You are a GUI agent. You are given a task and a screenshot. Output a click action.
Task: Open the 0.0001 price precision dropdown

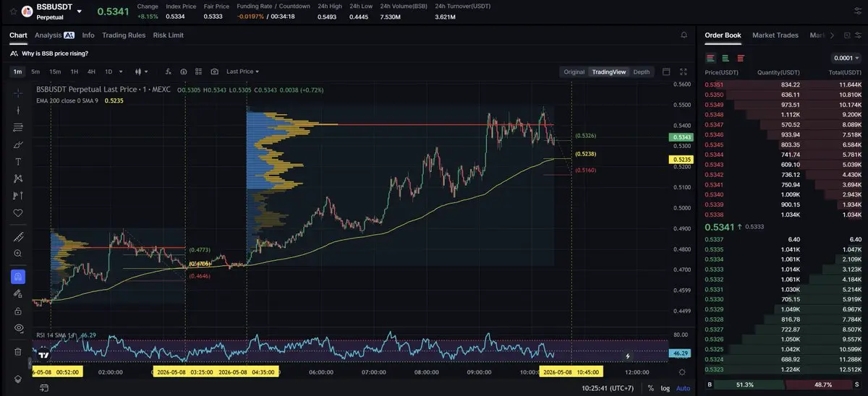click(846, 59)
